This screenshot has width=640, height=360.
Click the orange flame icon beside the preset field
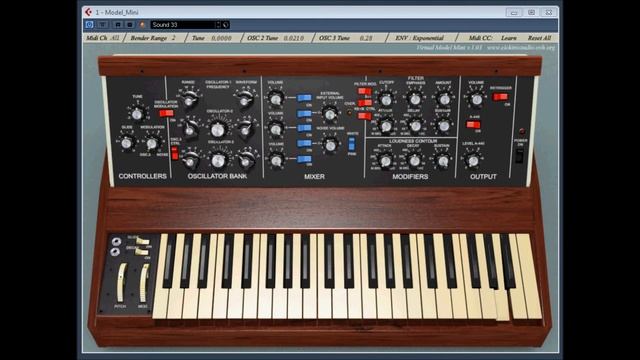[x=142, y=25]
